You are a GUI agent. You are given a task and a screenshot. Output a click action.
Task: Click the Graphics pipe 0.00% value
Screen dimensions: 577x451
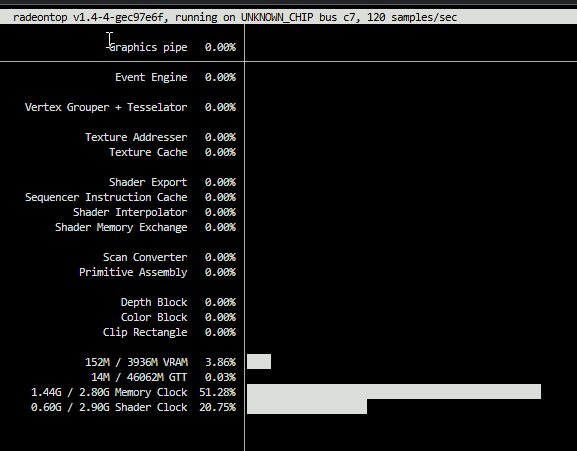point(220,47)
